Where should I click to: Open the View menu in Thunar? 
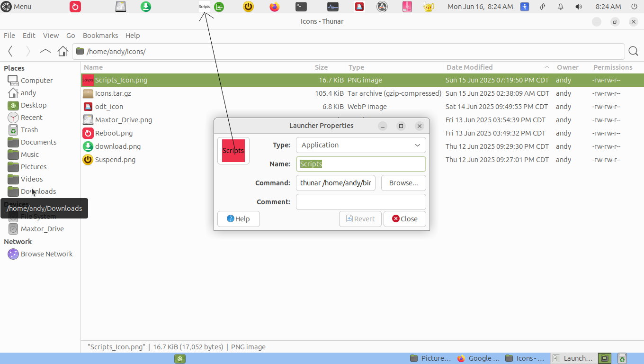tap(51, 36)
